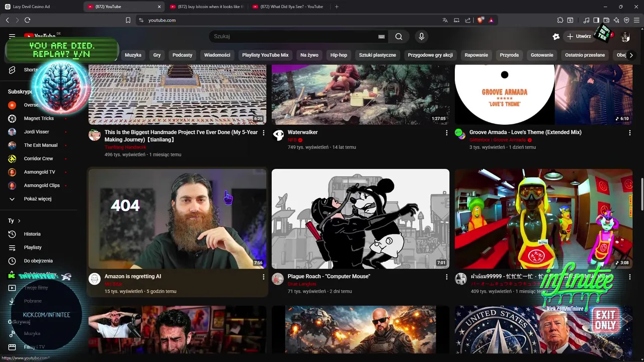The width and height of the screenshot is (644, 362).
Task: Open a new browser tab with plus
Action: click(x=337, y=7)
